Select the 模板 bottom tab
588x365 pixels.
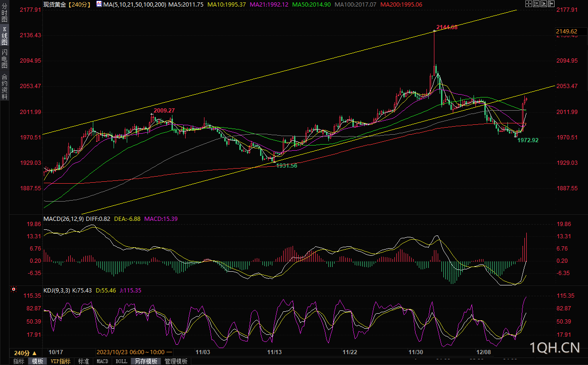37,361
